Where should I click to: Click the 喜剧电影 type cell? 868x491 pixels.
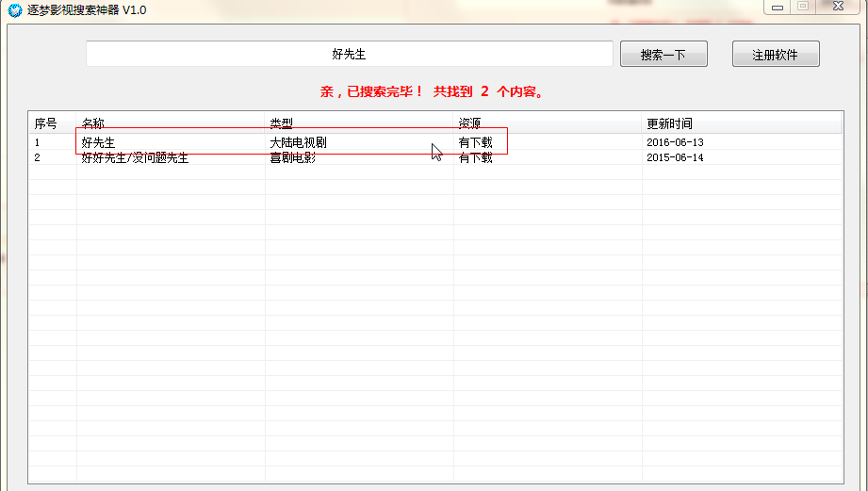pyautogui.click(x=292, y=158)
